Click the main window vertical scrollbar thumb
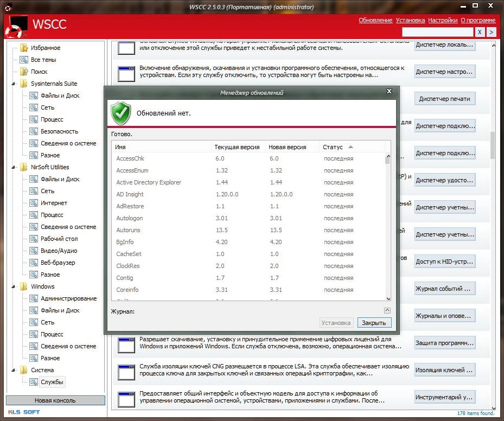Image resolution: width=504 pixels, height=421 pixels. click(x=493, y=145)
